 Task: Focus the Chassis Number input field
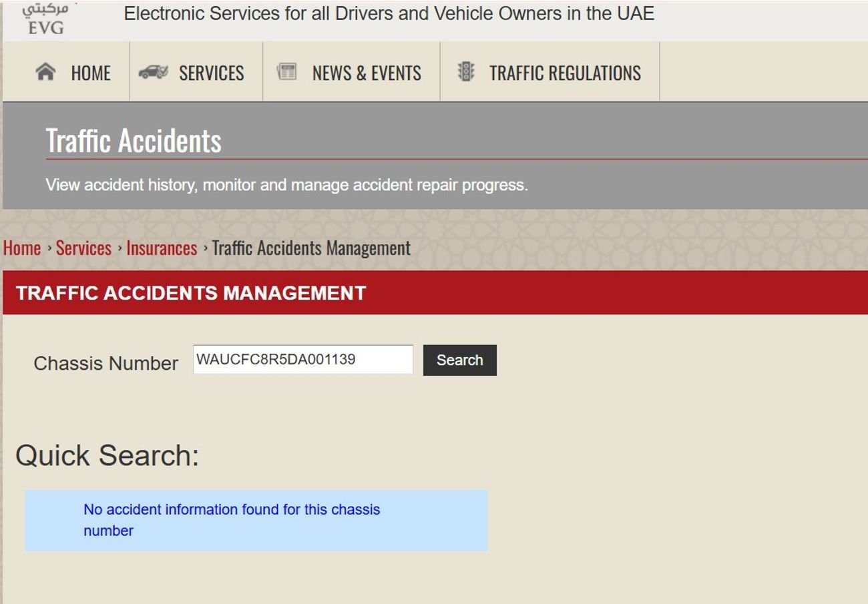point(303,360)
